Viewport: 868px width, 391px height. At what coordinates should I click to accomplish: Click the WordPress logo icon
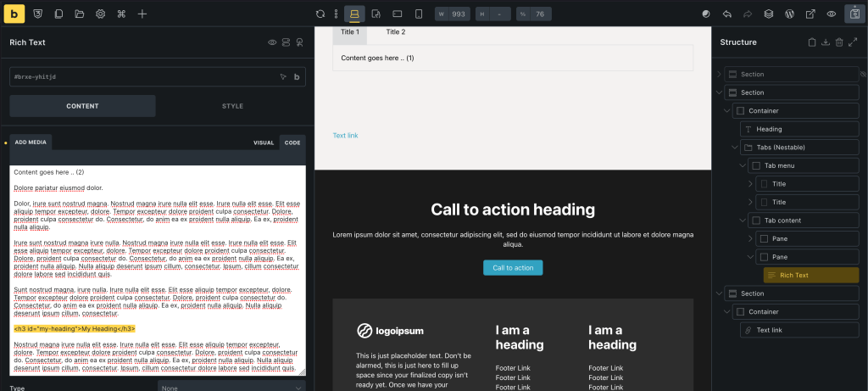pyautogui.click(x=789, y=14)
